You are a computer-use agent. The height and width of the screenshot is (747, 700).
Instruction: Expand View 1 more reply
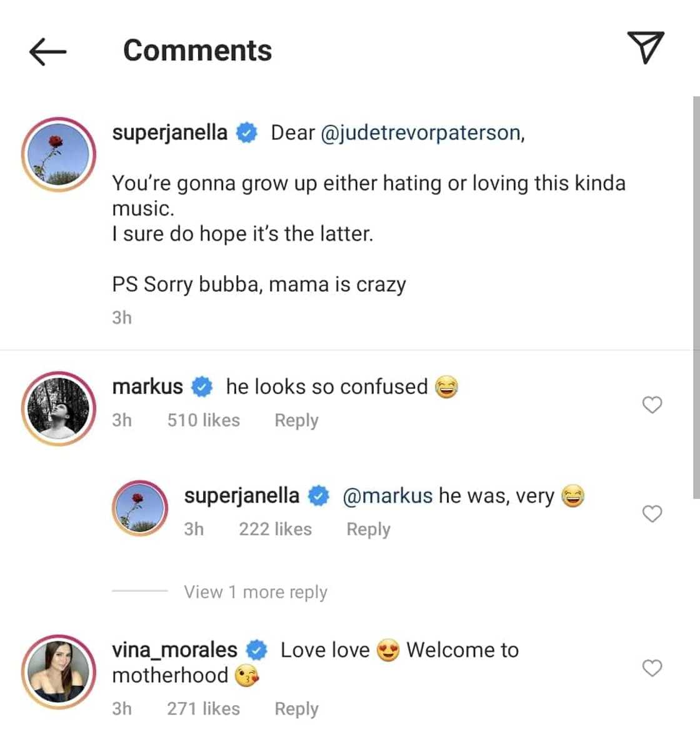(255, 592)
